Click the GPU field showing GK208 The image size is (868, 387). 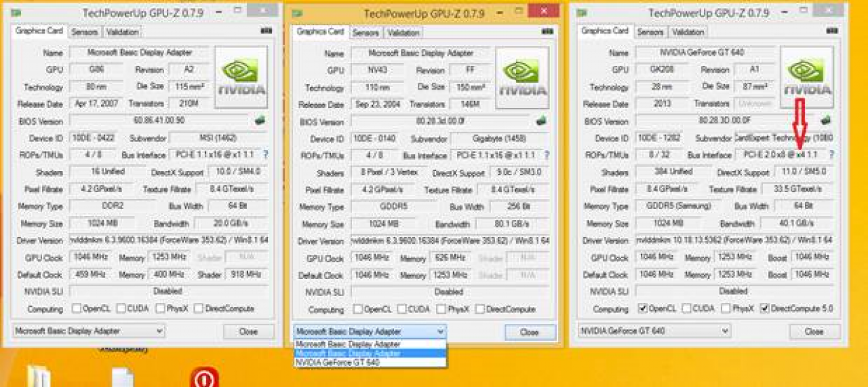tap(663, 69)
